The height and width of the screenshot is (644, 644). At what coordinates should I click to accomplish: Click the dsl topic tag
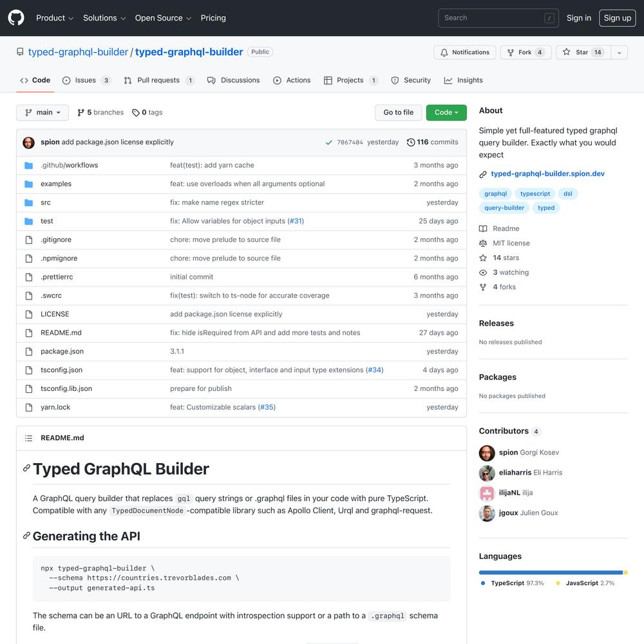click(567, 194)
